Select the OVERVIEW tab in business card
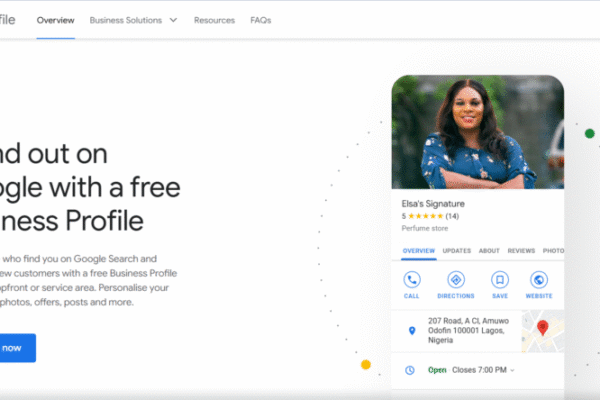The width and height of the screenshot is (600, 400). click(x=419, y=251)
